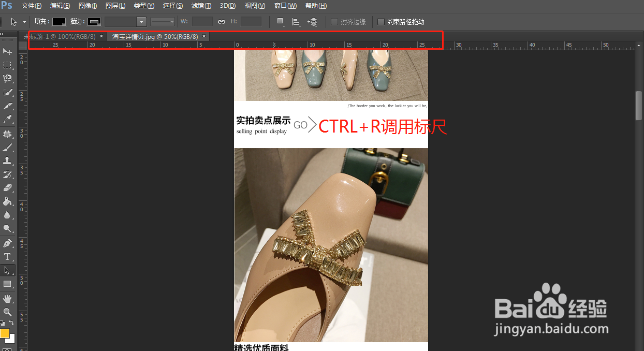This screenshot has height=351, width=644.
Task: Expand the collapsed tools panel arrows
Action: 3,34
